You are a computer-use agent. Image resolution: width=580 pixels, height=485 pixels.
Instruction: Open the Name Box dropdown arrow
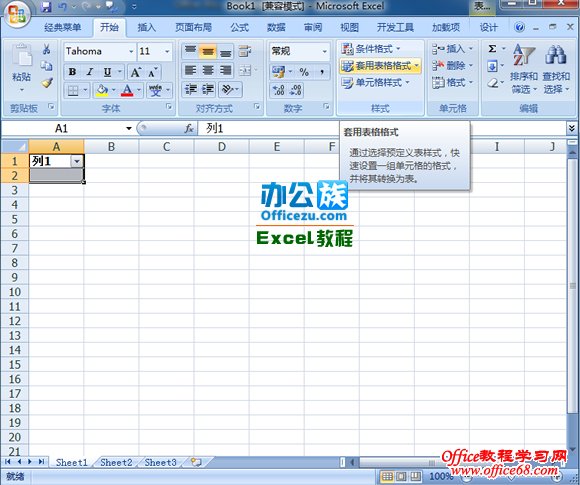(x=129, y=128)
